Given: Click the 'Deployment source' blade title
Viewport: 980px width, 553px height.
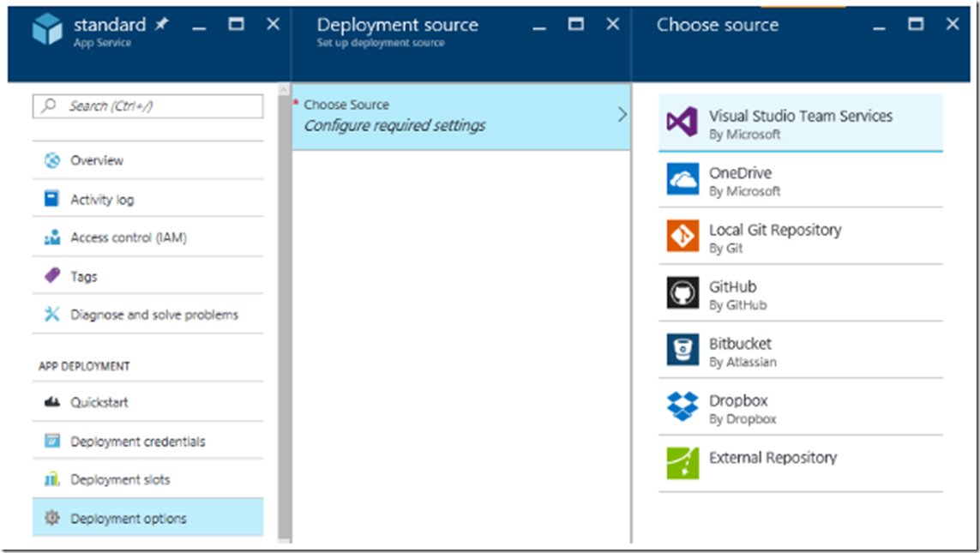Looking at the screenshot, I should [398, 24].
